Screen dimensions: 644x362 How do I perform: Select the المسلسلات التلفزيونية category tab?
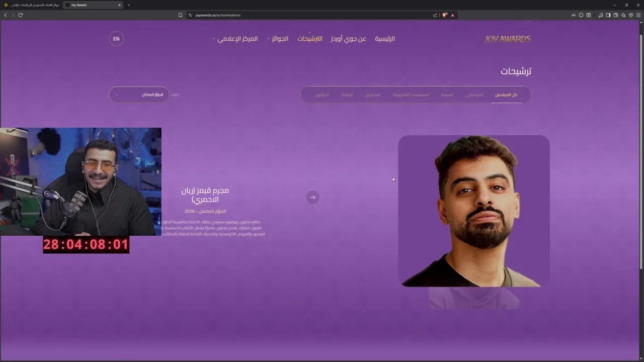(411, 95)
